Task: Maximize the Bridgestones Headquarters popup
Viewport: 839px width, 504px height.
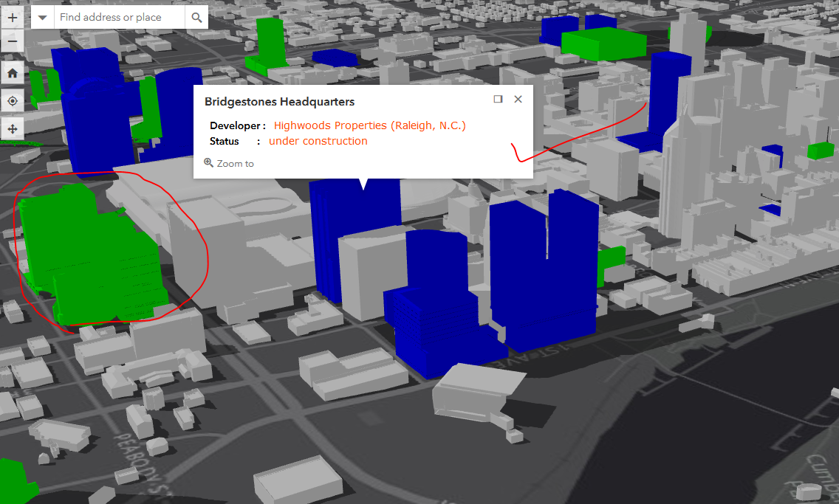Action: tap(498, 99)
